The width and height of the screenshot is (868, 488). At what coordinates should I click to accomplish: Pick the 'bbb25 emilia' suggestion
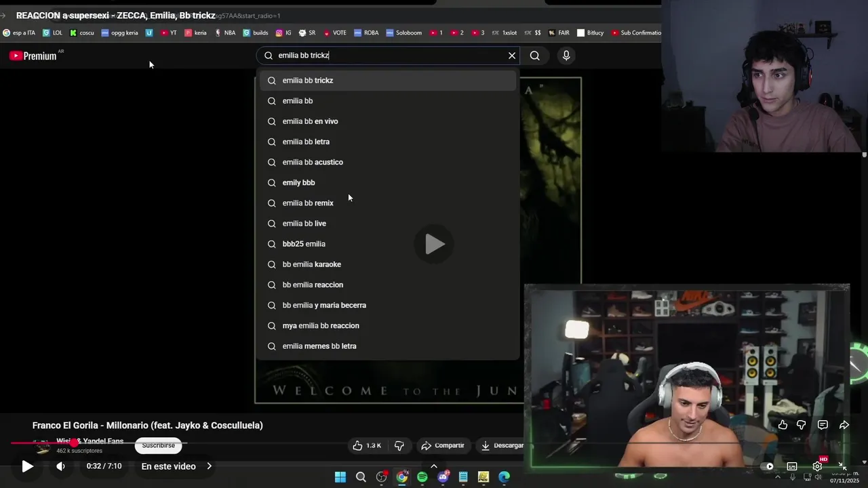387,244
